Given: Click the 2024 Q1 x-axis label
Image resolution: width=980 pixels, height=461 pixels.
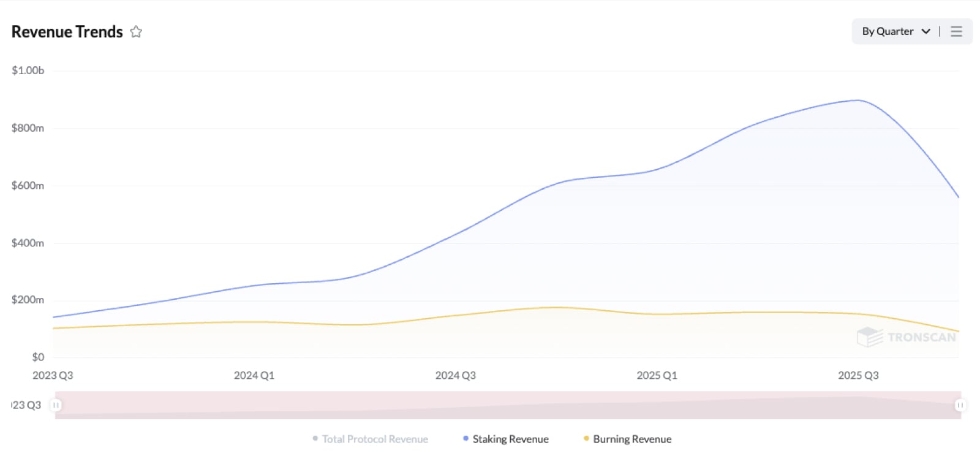Looking at the screenshot, I should pos(254,375).
